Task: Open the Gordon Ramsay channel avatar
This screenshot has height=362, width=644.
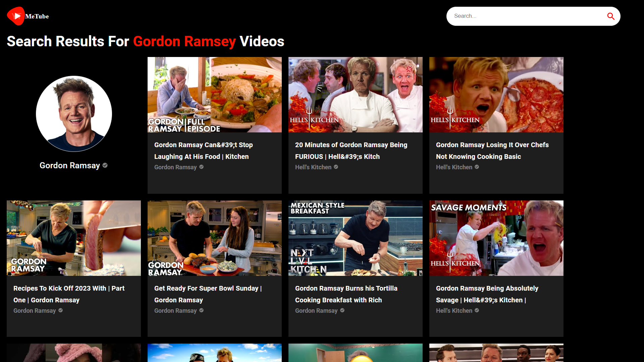Action: click(x=73, y=114)
